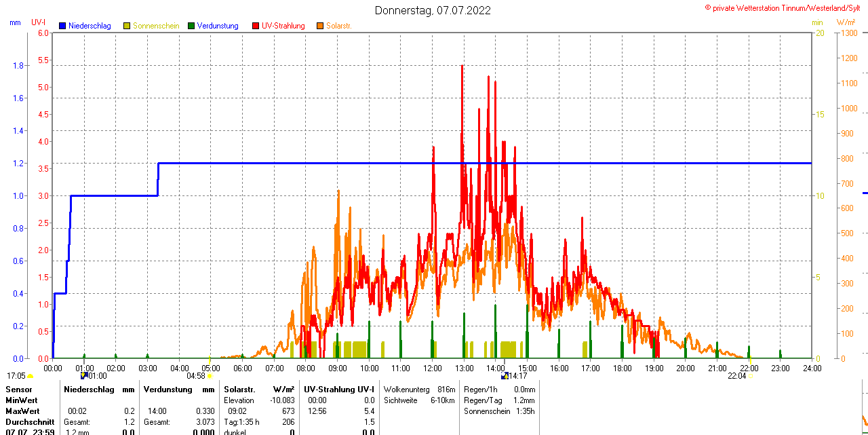Click the 12:00 label on the time axis
The width and height of the screenshot is (868, 435).
(x=432, y=368)
